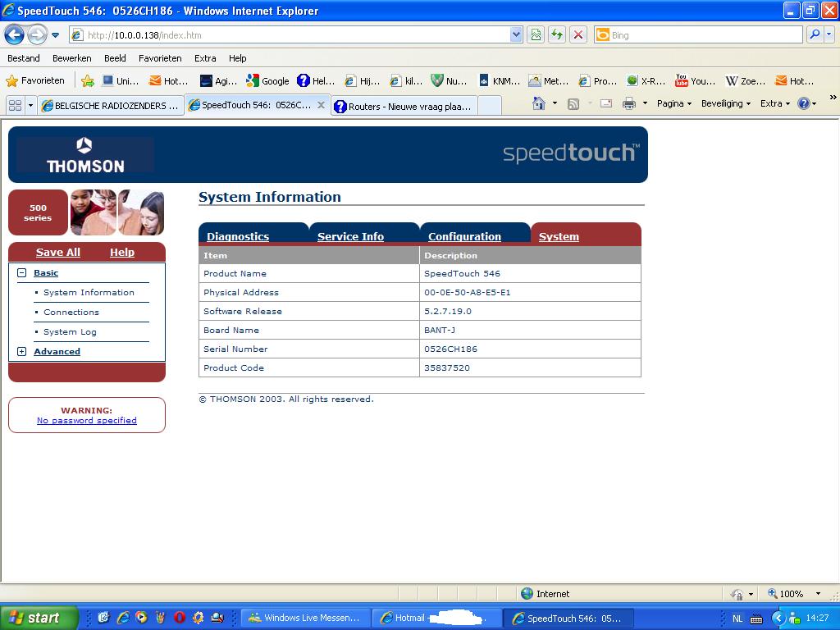Image resolution: width=840 pixels, height=630 pixels.
Task: Open the Quick Tabs grid button
Action: 15,106
